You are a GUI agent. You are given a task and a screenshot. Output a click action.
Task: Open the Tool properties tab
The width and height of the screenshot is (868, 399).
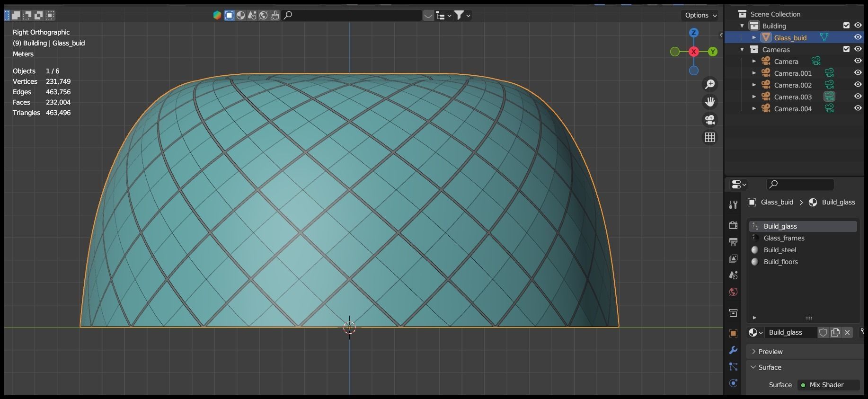(733, 204)
